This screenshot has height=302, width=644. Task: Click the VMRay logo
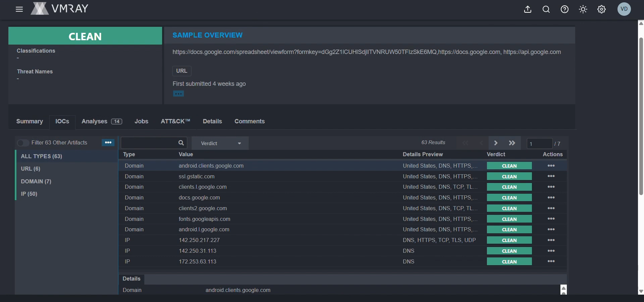(59, 8)
